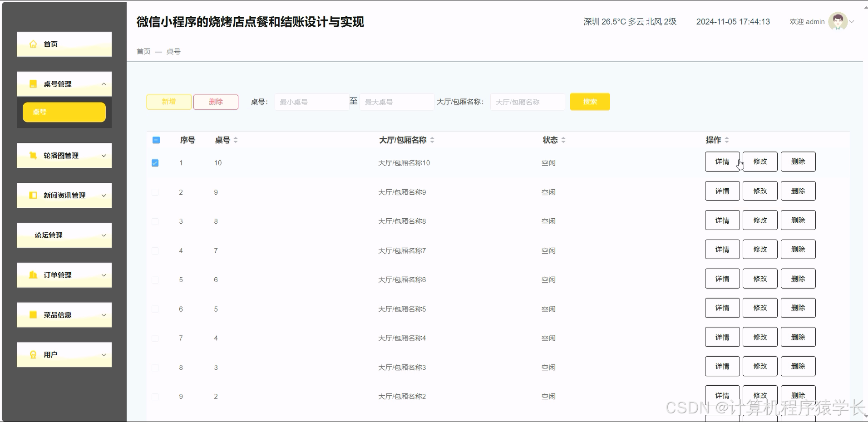This screenshot has width=868, height=422.
Task: Sort the table by 状态 column
Action: click(x=563, y=140)
